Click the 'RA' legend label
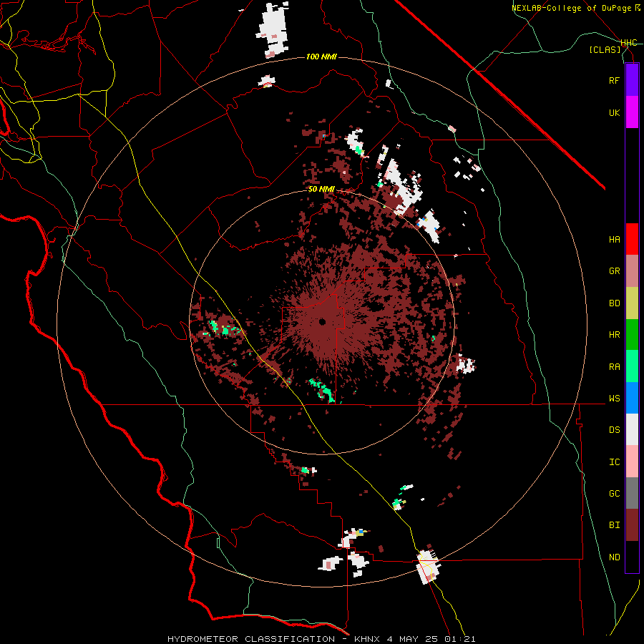 tap(614, 367)
